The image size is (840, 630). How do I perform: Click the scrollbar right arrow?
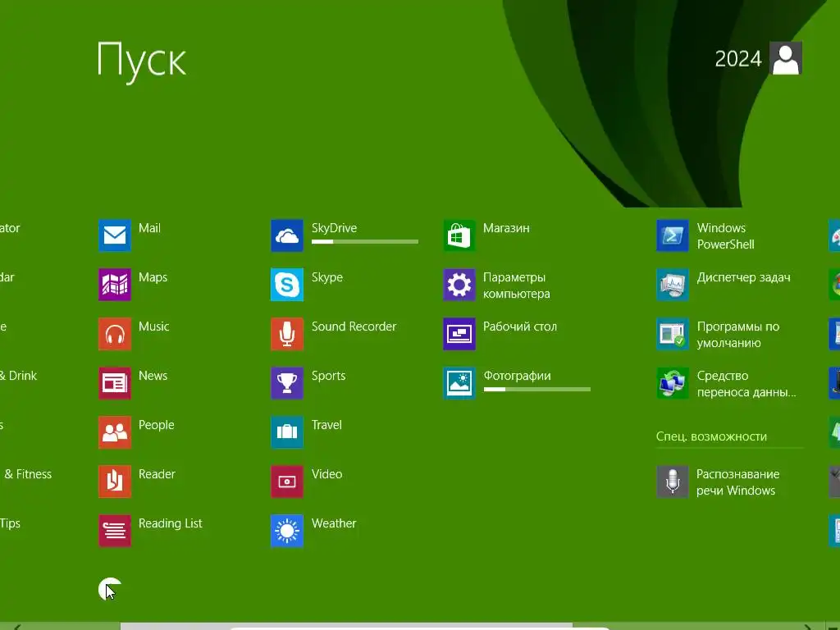[808, 627]
